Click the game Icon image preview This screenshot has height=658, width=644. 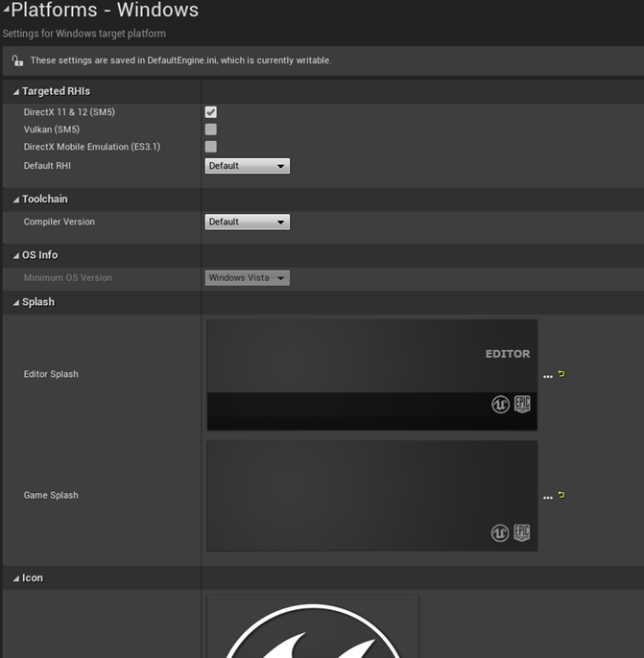click(313, 626)
